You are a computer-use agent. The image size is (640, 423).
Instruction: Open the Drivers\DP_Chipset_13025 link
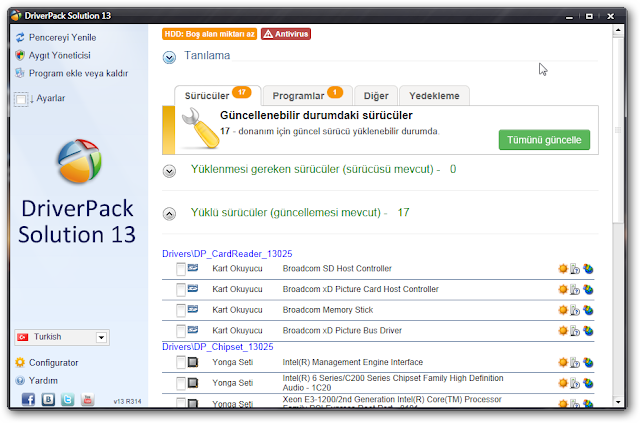coord(218,347)
